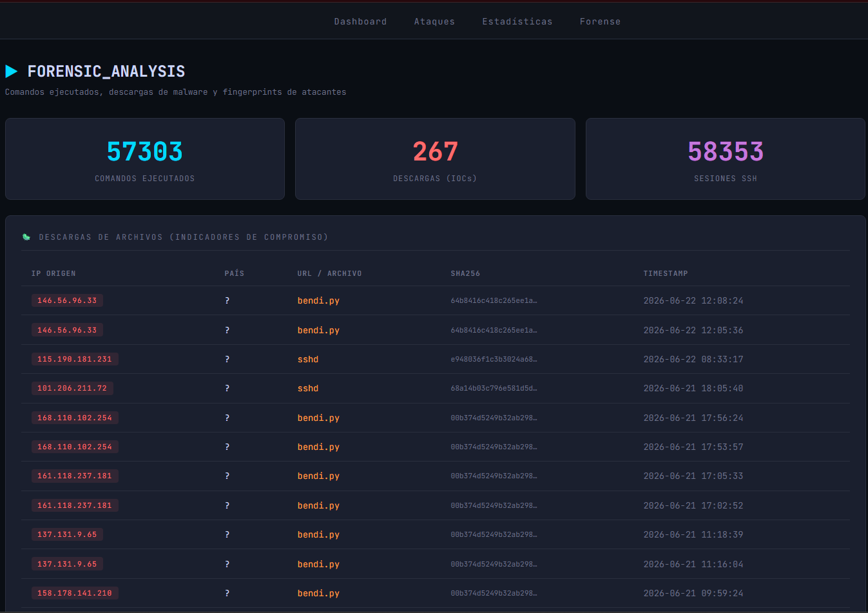
Task: Click IP 161.118.237.181 in the 17:05:33 row
Action: [75, 476]
